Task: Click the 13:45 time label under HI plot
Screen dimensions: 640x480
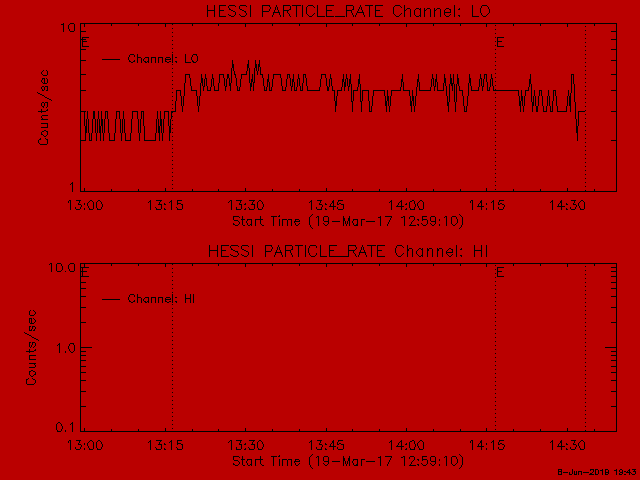Action: click(326, 445)
